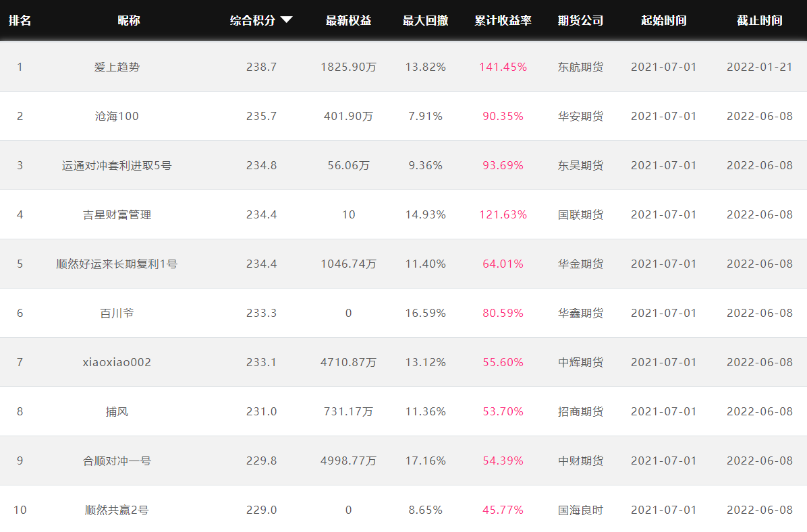Screen dimensions: 807x532
Task: Click return rate 93.69%
Action: (503, 166)
